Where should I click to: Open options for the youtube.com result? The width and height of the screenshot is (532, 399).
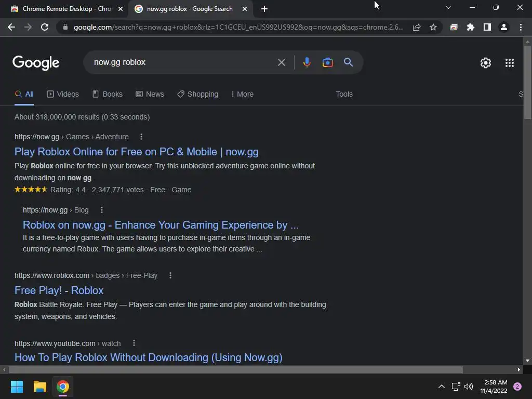134,343
